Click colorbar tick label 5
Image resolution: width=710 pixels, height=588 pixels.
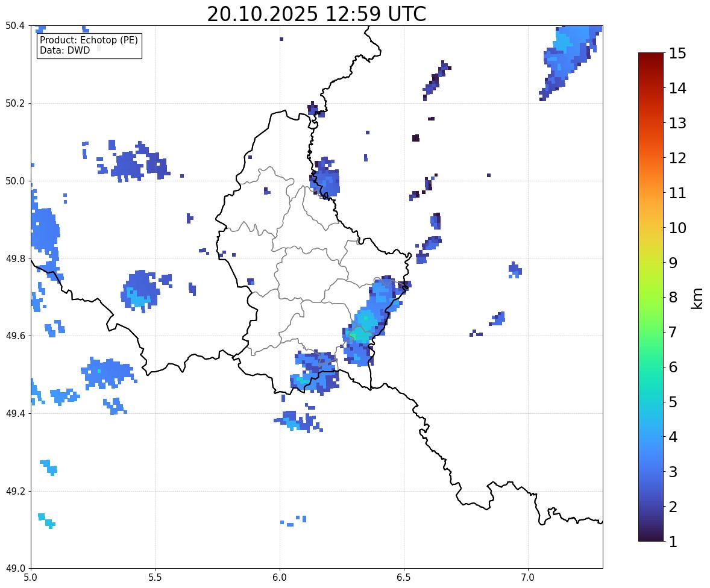click(x=673, y=402)
